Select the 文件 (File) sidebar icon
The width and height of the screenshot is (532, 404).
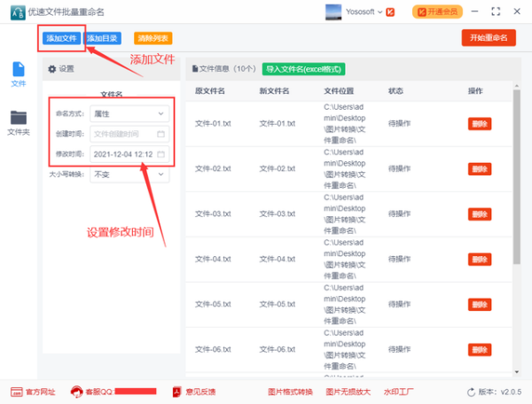[x=18, y=71]
